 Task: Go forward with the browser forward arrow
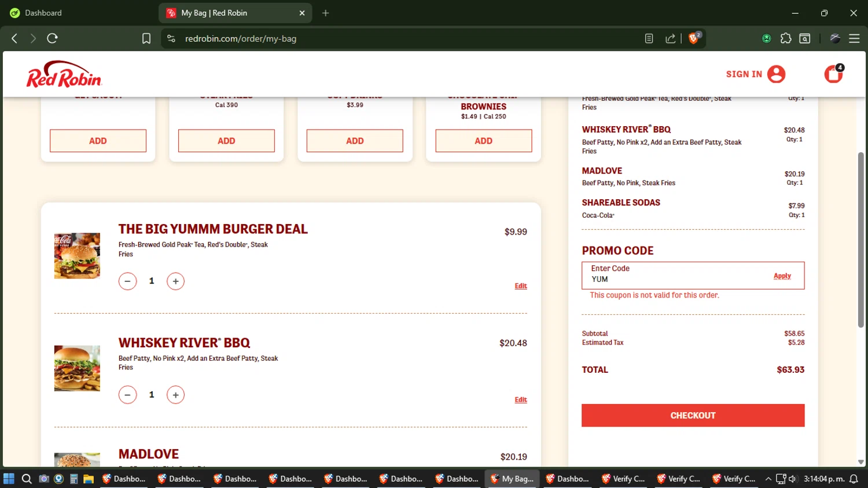point(33,38)
